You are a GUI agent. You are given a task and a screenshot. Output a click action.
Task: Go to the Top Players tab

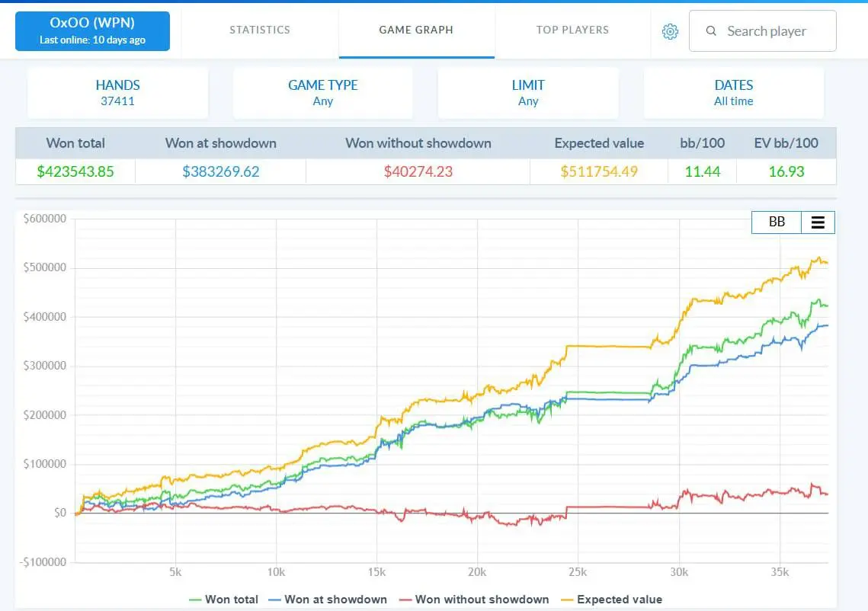572,30
